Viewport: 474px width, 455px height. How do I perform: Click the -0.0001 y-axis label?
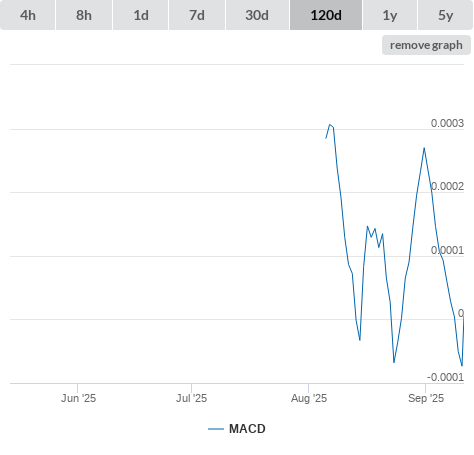tap(445, 377)
